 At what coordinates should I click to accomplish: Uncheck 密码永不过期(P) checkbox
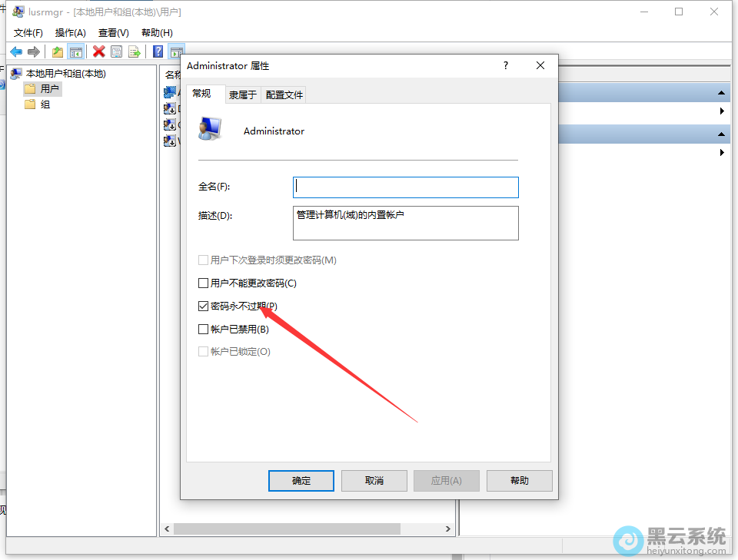click(x=203, y=306)
